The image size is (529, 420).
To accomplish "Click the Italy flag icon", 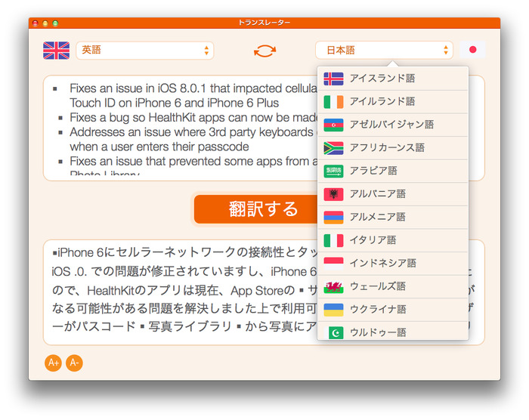I will coord(333,240).
